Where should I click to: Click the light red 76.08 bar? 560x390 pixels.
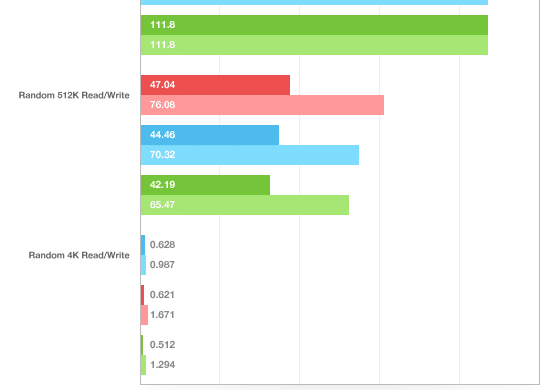tap(262, 105)
